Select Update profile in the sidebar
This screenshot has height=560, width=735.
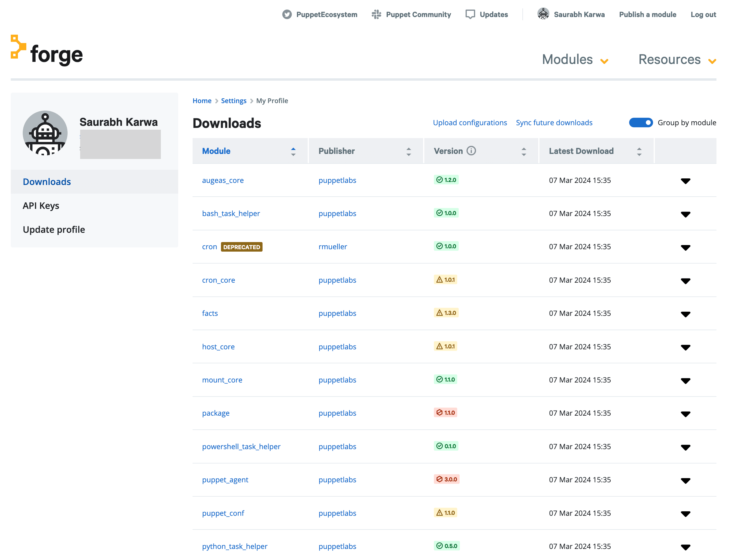tap(54, 230)
